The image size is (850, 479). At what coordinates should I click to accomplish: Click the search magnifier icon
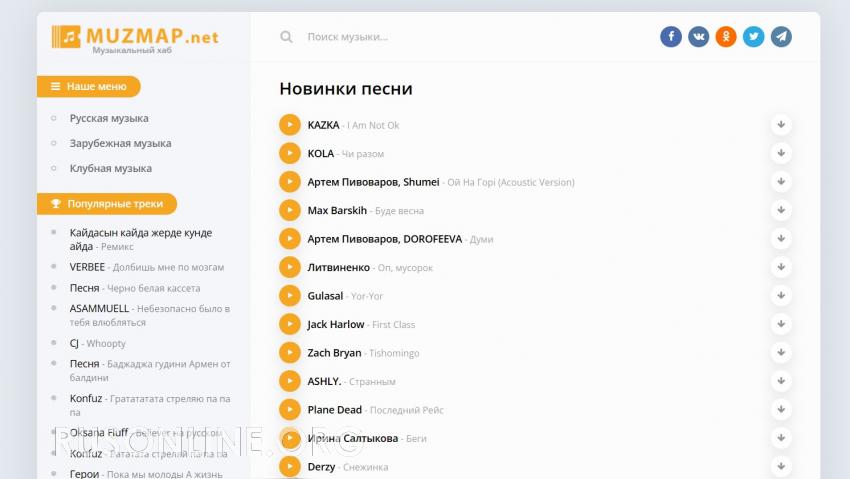click(286, 37)
